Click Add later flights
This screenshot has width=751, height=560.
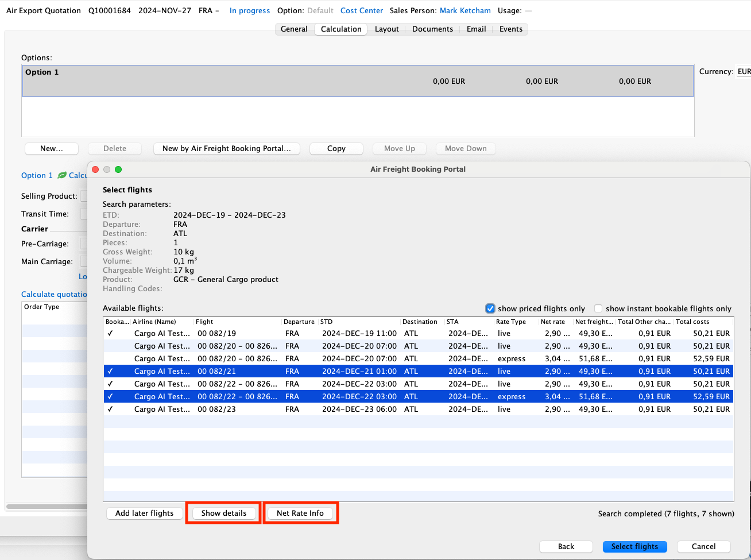click(x=144, y=513)
